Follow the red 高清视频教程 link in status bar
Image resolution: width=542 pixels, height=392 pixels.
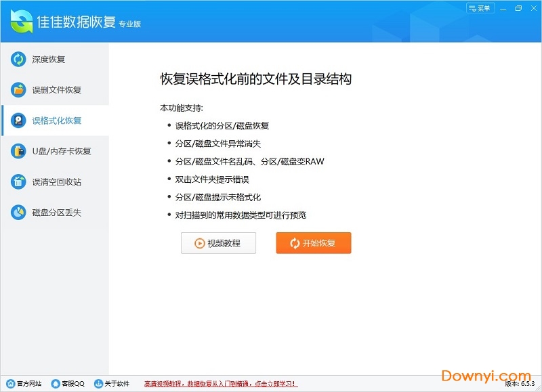[221, 384]
